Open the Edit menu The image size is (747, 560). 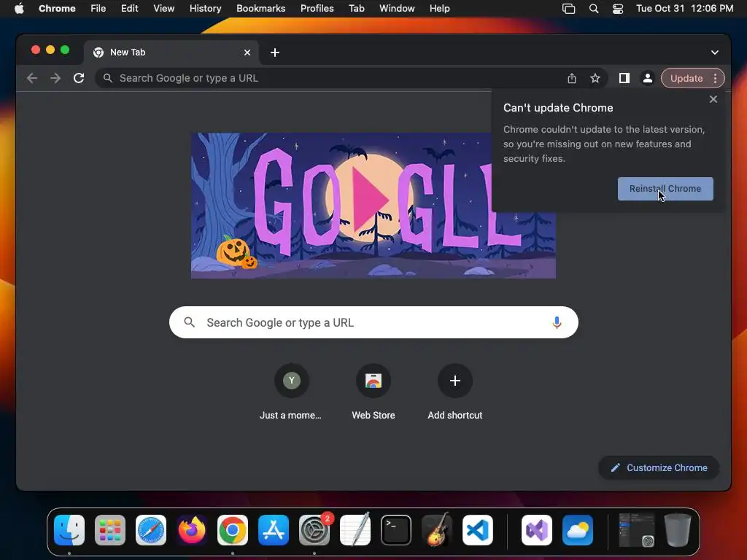click(x=130, y=9)
